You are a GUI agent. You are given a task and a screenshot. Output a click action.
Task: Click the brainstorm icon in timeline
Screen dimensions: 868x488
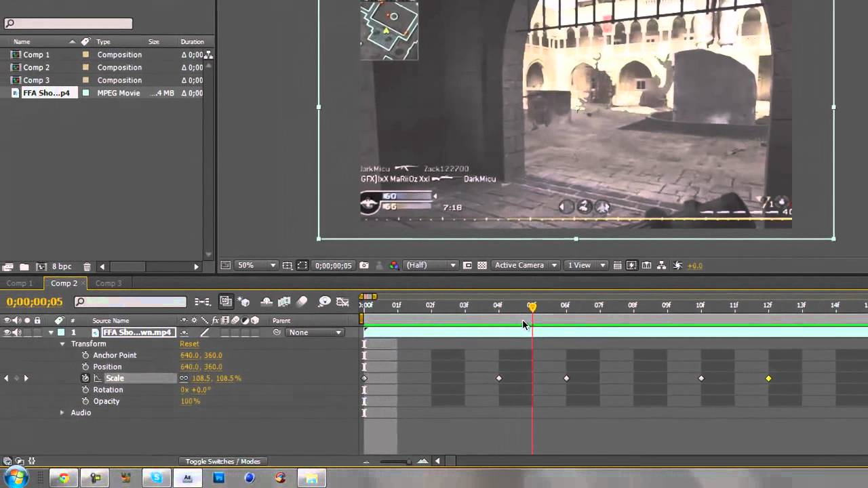pyautogui.click(x=325, y=302)
